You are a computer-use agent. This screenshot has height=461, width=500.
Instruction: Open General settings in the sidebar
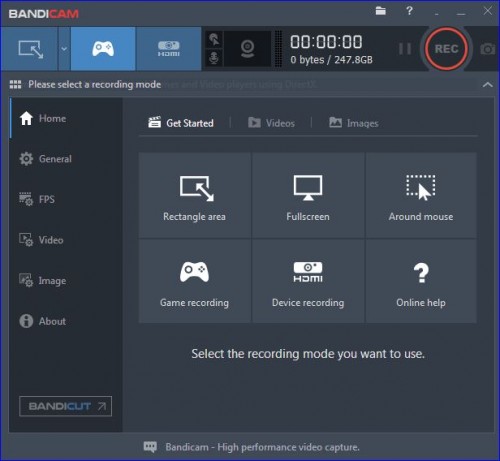click(x=66, y=159)
